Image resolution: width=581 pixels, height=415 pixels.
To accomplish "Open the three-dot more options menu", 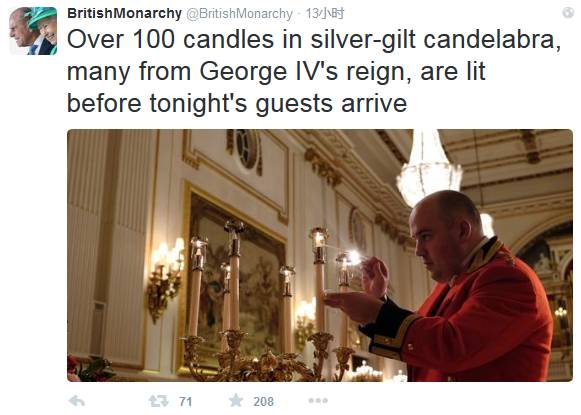I will coord(318,401).
